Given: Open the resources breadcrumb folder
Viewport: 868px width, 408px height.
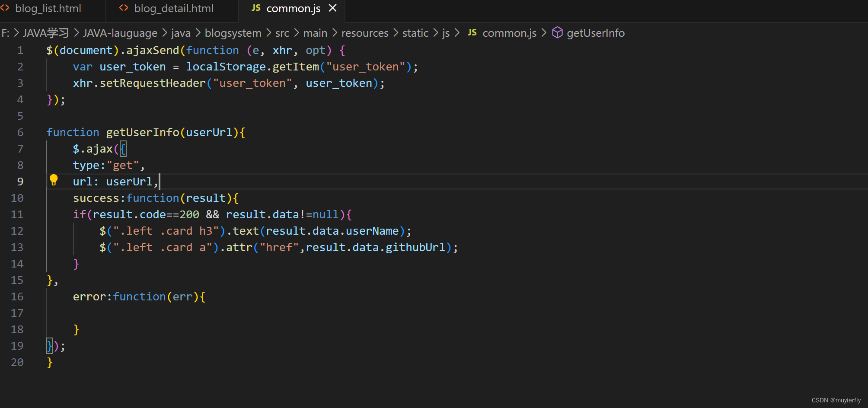Looking at the screenshot, I should pyautogui.click(x=365, y=33).
